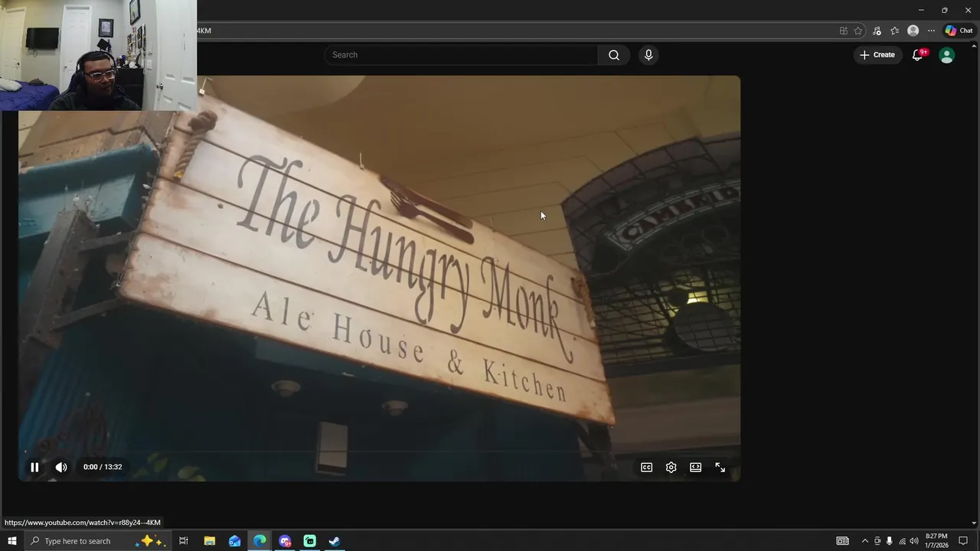This screenshot has height=551, width=980.
Task: Open the Windows Start menu
Action: point(11,541)
